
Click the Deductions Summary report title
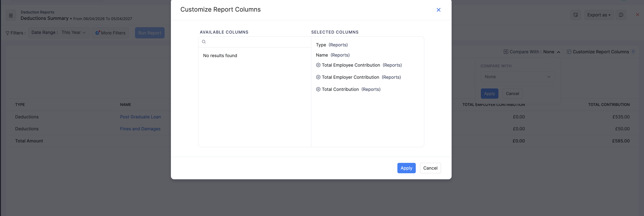[45, 18]
